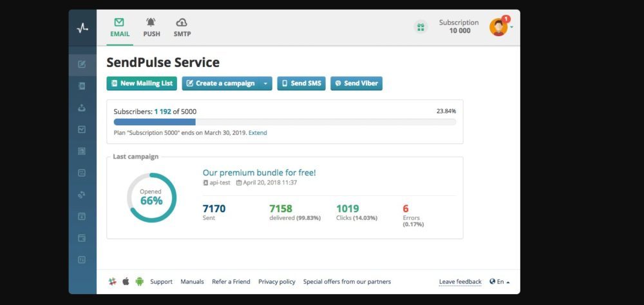Switch to the PUSH tab
This screenshot has width=644, height=305.
point(151,28)
